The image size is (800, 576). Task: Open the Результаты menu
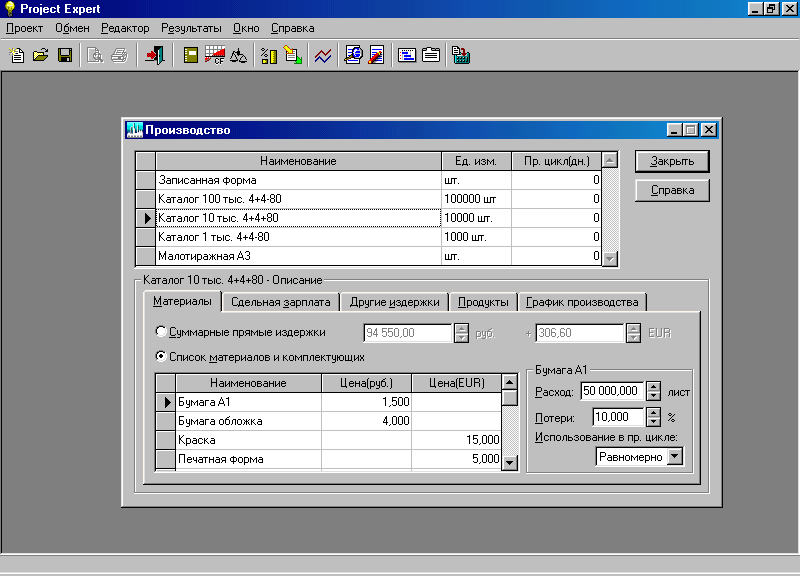pyautogui.click(x=191, y=28)
